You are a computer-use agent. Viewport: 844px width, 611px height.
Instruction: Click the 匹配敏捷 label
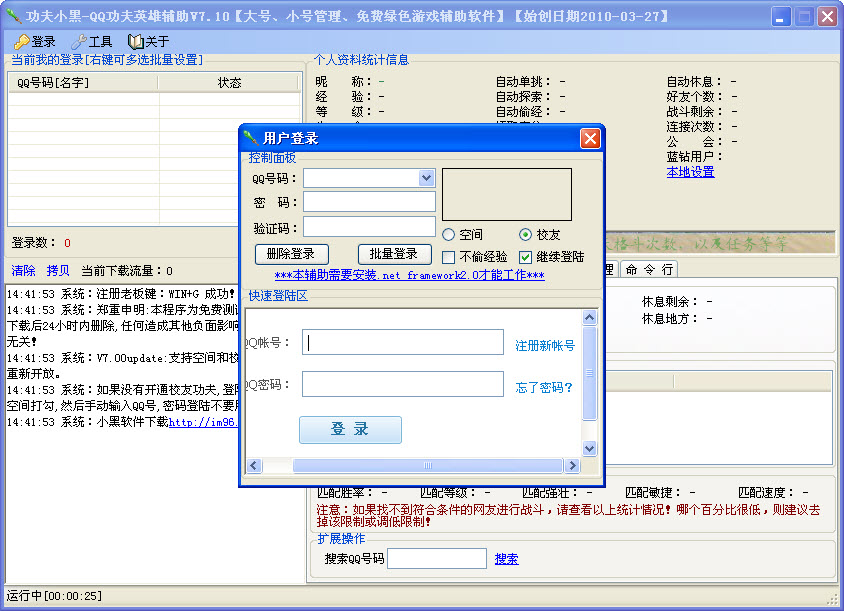[653, 493]
